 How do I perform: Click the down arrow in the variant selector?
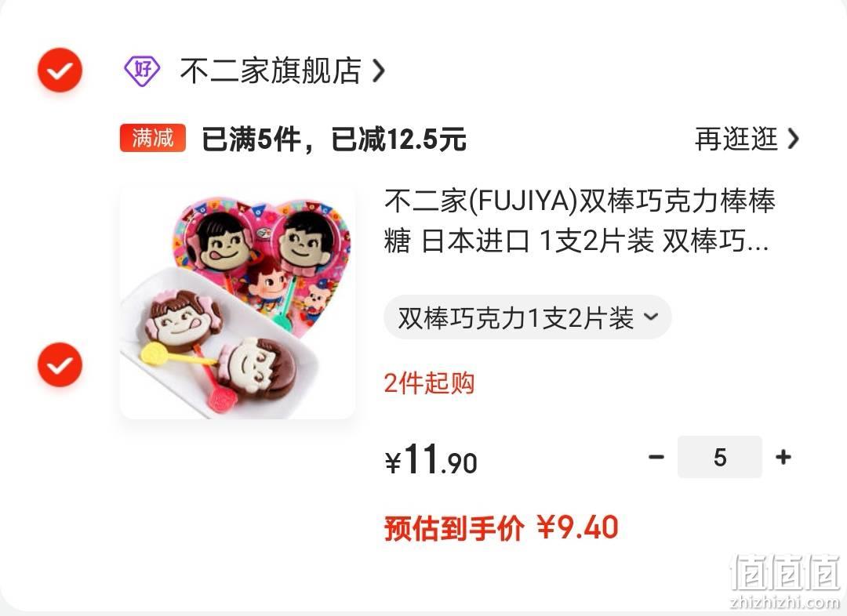(x=652, y=317)
